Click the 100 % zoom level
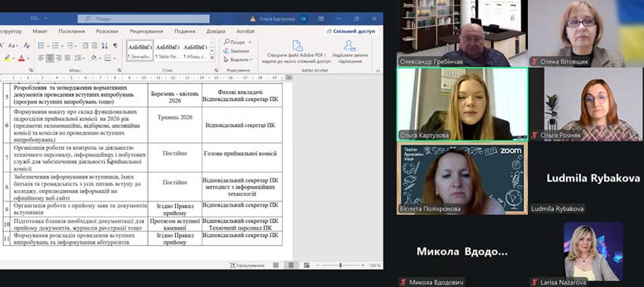This screenshot has width=644, height=287. [374, 266]
